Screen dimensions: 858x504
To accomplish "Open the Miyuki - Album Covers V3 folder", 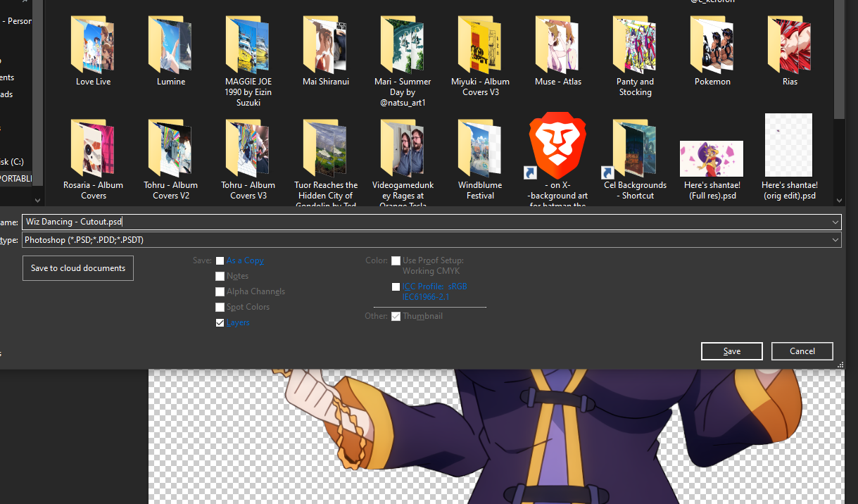I will 480,45.
